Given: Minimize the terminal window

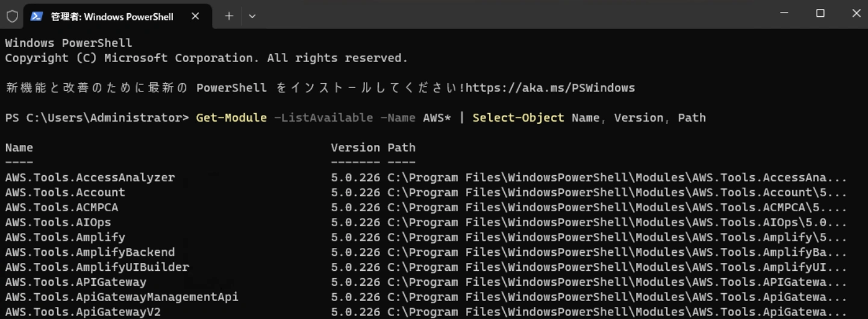Looking at the screenshot, I should click(x=784, y=13).
